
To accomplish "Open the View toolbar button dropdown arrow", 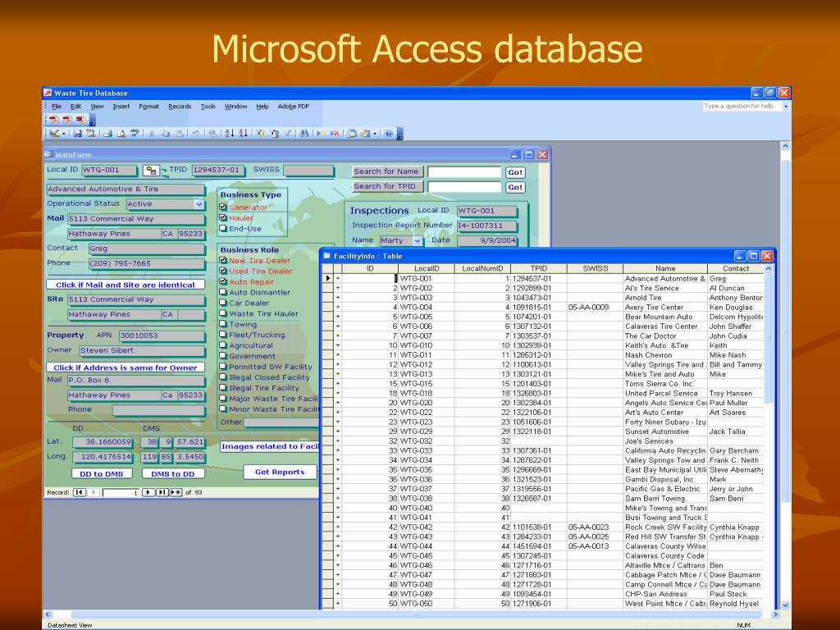I will (x=64, y=134).
